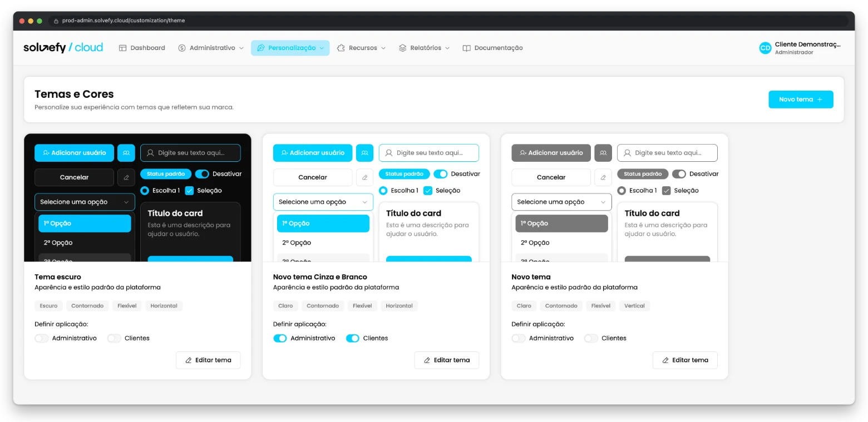Select Escolha 1 radio in Novo tema preview
This screenshot has height=422, width=868.
pyautogui.click(x=622, y=191)
